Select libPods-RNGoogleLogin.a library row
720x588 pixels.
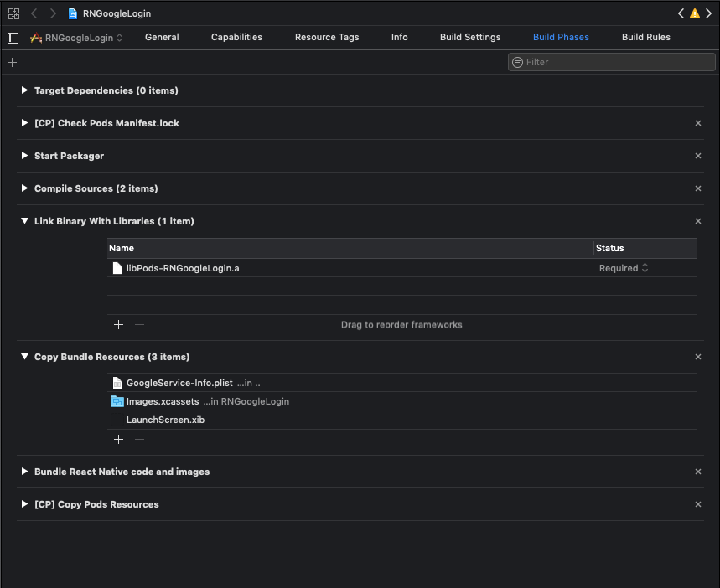click(x=402, y=268)
